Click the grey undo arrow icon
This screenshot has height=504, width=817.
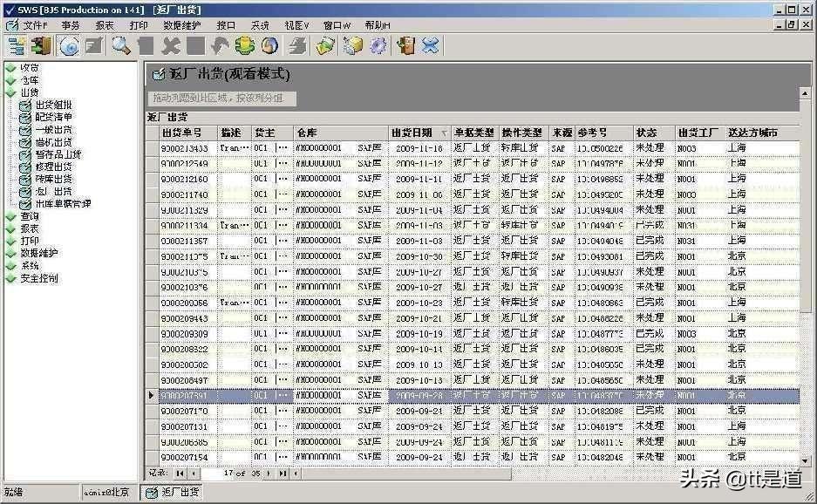220,46
